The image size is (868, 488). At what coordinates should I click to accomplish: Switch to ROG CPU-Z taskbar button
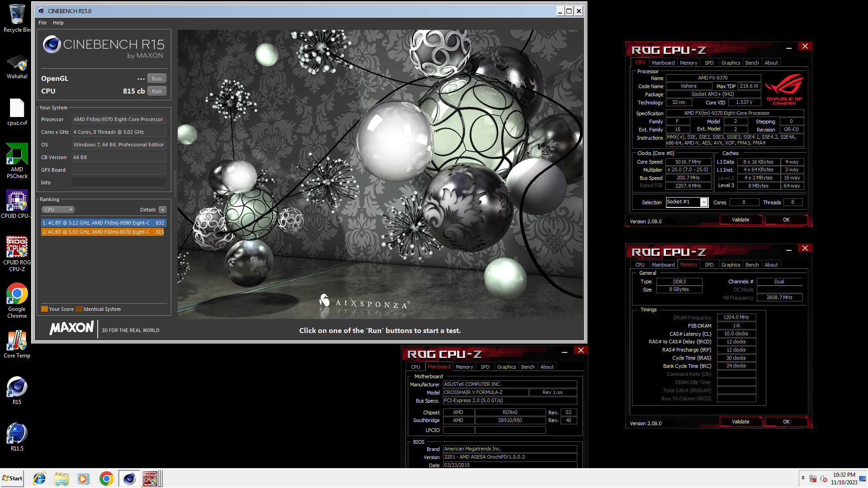(151, 479)
